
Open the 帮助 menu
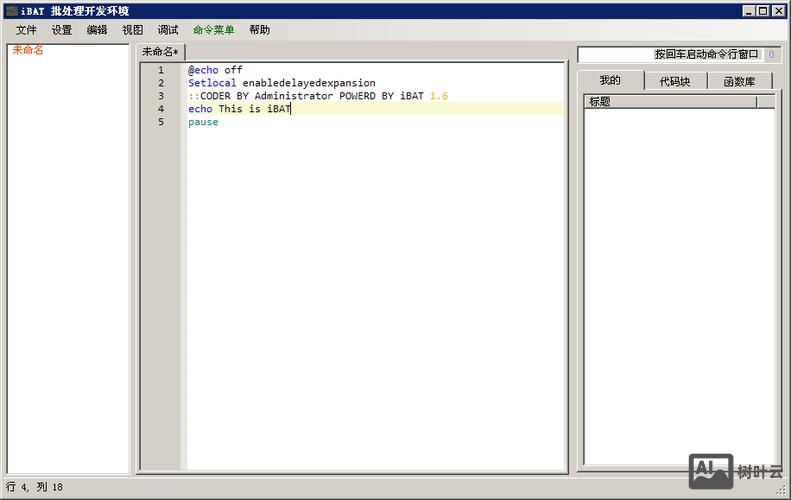pos(260,30)
